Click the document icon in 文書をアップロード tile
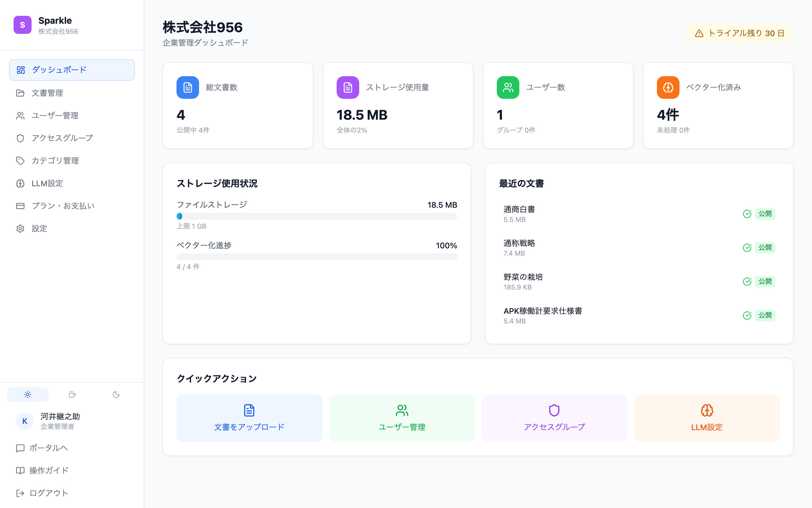The height and width of the screenshot is (508, 812). 249,410
